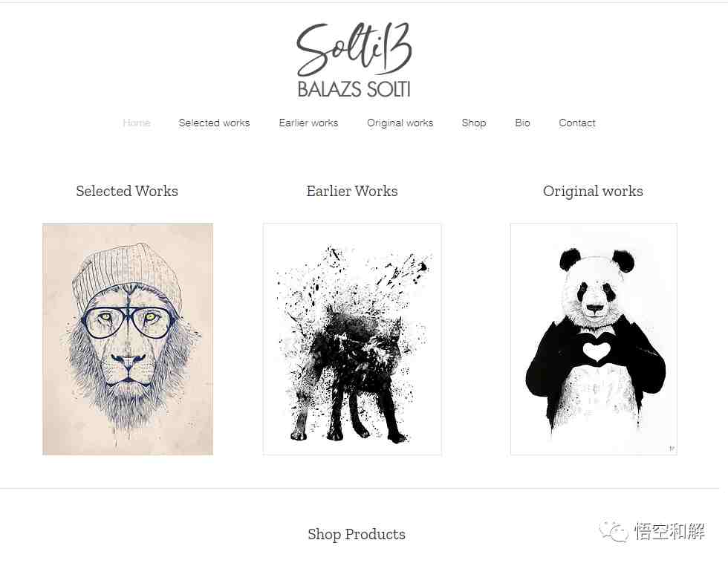This screenshot has height=563, width=728.
Task: Open the panda heart hands artwork
Action: tap(594, 339)
